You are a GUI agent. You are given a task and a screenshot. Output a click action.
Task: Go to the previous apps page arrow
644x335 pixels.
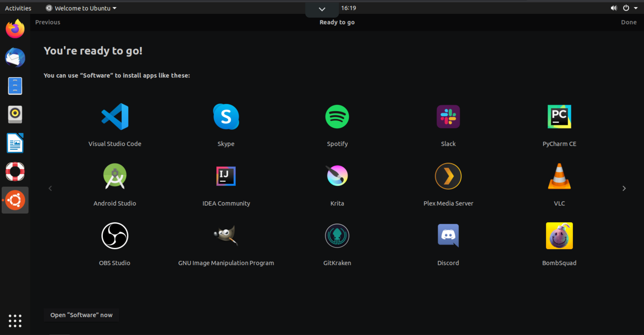(x=50, y=188)
